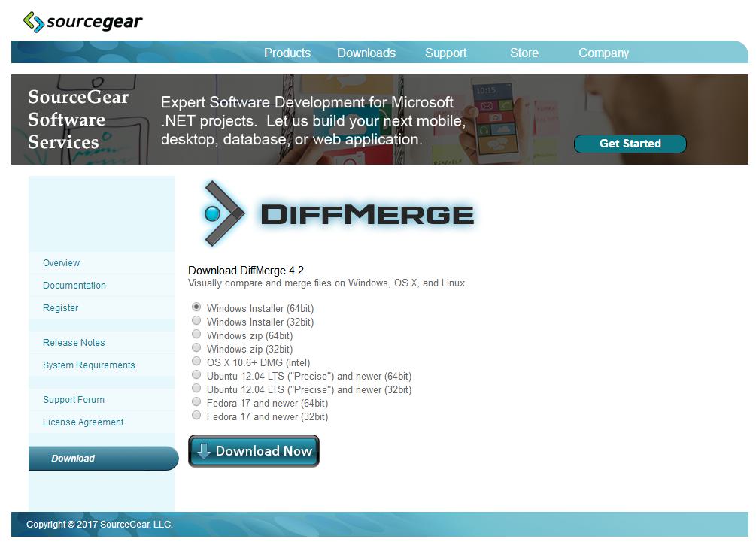Choose Windows zip (64bit) option
The width and height of the screenshot is (756, 542).
(196, 334)
